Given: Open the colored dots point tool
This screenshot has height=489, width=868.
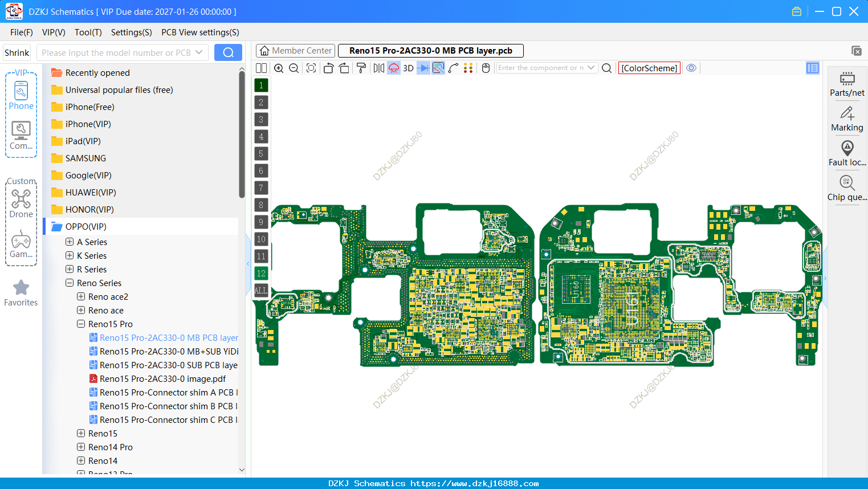Looking at the screenshot, I should tap(468, 68).
